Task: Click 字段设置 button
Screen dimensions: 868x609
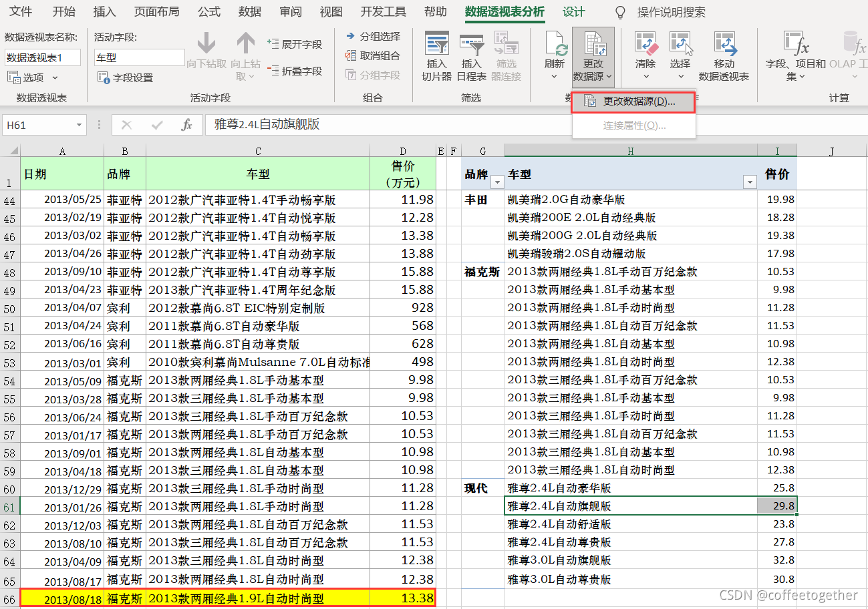Action: click(x=126, y=77)
